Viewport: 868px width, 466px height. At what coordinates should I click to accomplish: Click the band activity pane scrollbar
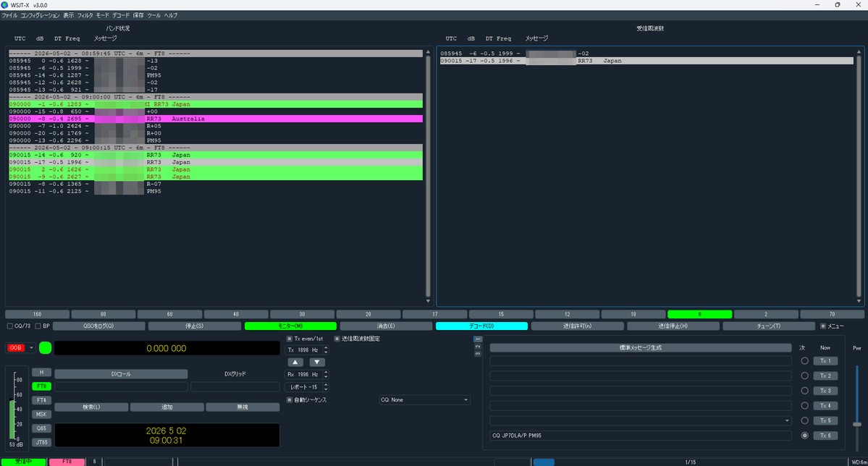(428, 176)
